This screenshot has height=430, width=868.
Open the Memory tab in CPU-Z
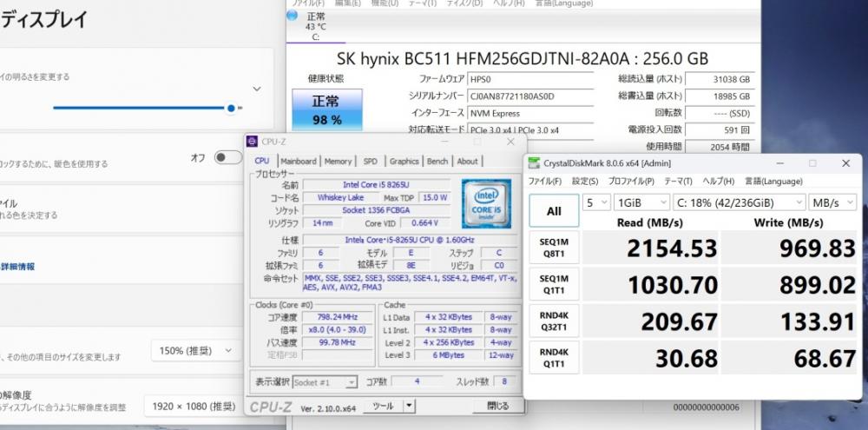coord(338,162)
